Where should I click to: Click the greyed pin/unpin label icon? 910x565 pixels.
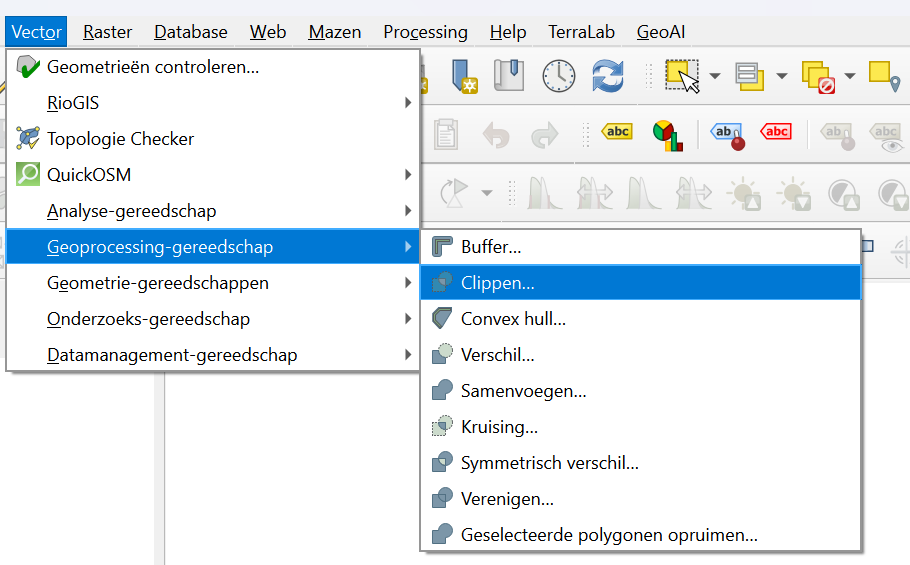838,136
